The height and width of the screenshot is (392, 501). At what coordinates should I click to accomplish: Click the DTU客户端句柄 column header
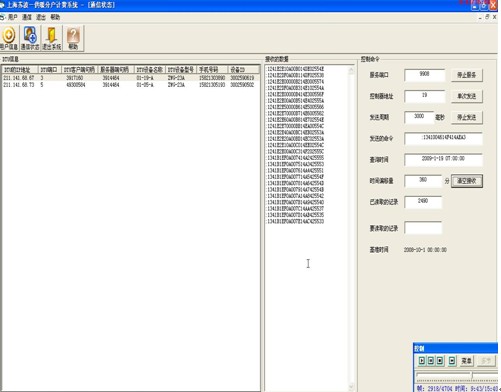pyautogui.click(x=79, y=70)
